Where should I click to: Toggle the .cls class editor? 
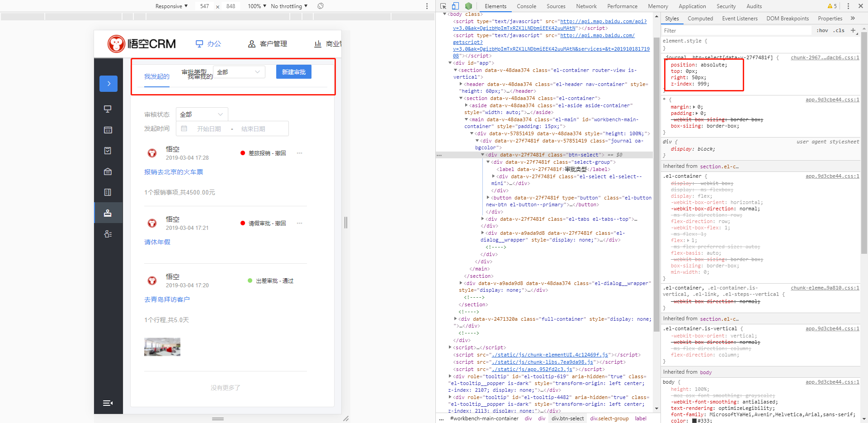(839, 31)
